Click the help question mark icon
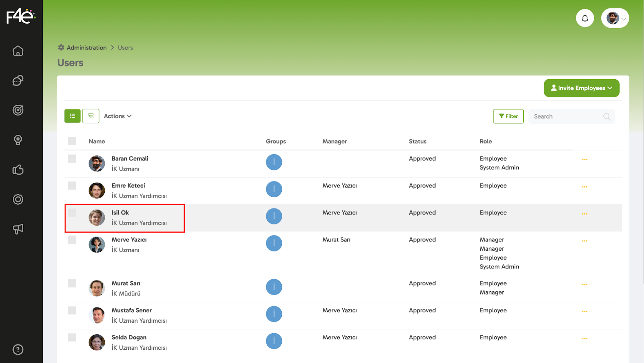 pyautogui.click(x=18, y=349)
